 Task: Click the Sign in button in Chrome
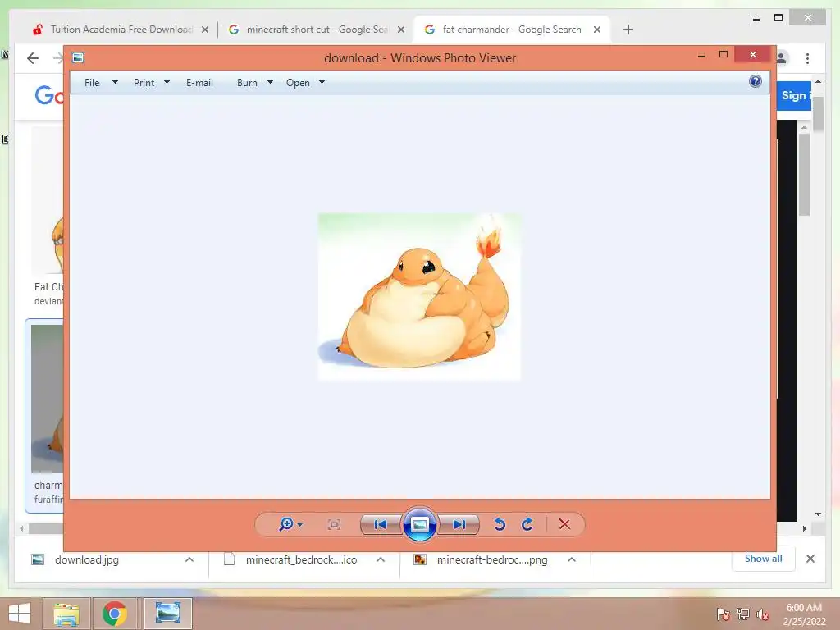coord(794,95)
